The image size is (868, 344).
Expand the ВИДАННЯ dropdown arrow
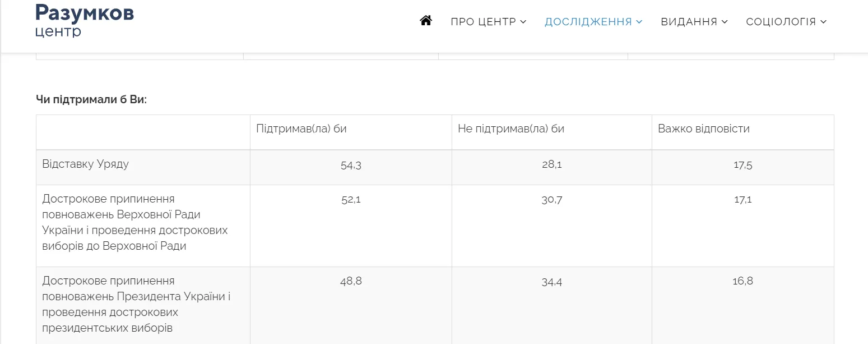pos(725,22)
